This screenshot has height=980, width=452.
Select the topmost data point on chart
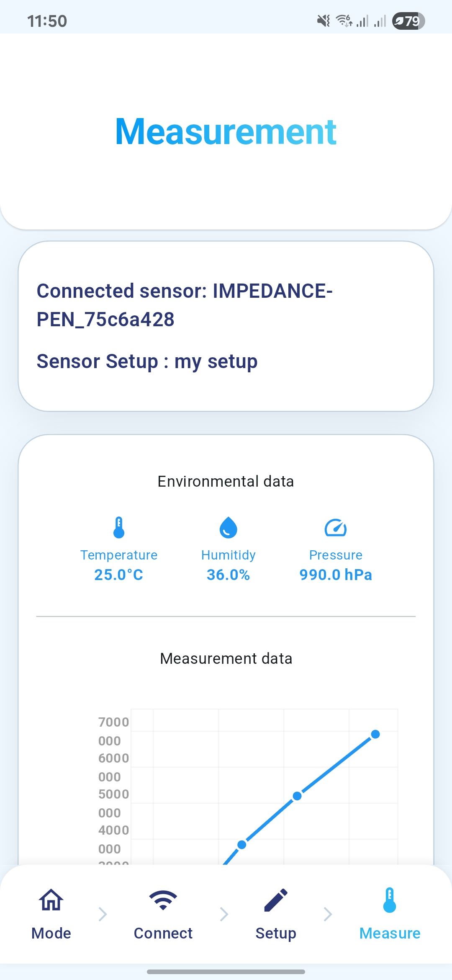[x=375, y=734]
